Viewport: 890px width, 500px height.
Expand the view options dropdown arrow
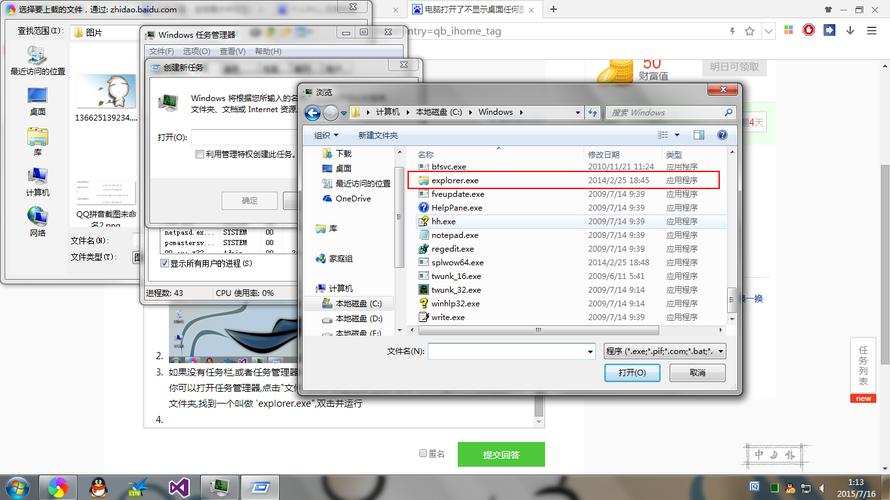677,135
